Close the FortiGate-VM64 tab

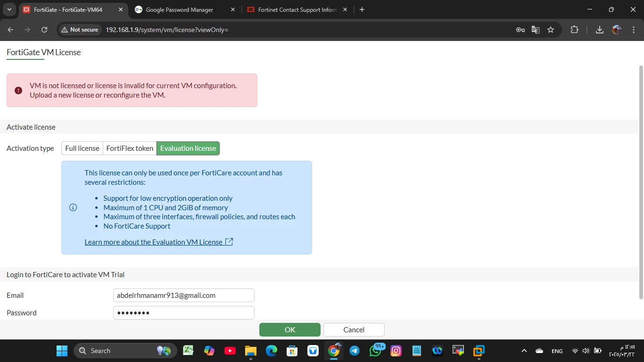(120, 9)
